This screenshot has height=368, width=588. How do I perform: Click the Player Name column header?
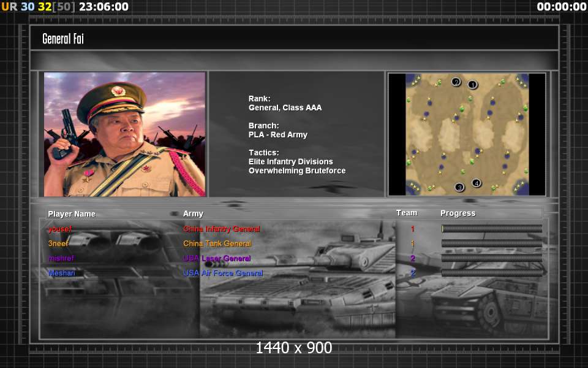click(x=72, y=214)
